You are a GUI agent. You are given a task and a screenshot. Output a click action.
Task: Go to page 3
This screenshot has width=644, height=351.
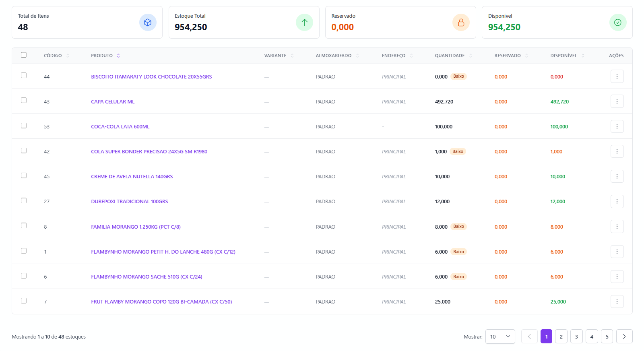click(x=576, y=337)
